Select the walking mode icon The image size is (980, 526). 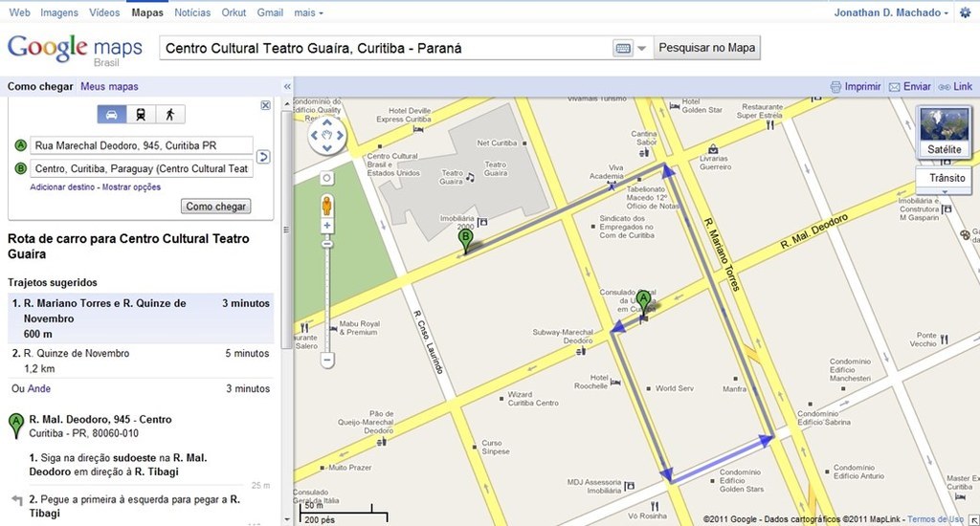tap(170, 115)
